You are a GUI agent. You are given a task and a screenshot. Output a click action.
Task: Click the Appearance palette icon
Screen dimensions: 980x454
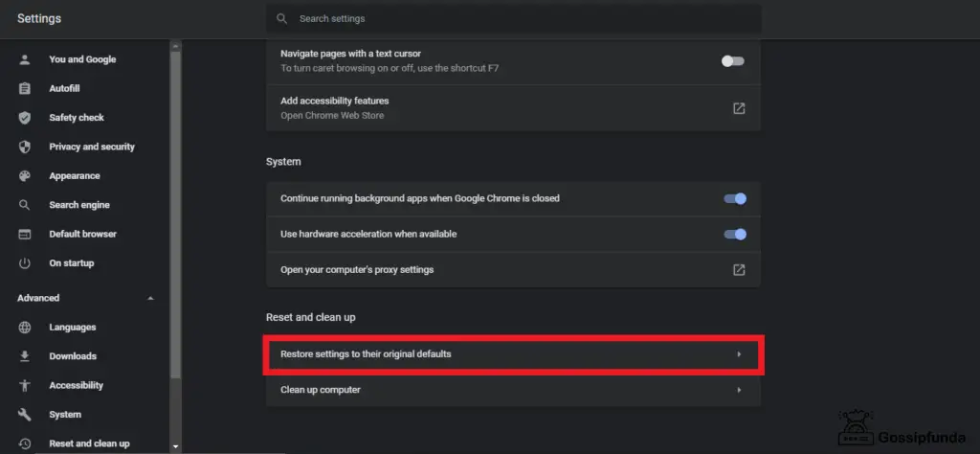click(24, 175)
